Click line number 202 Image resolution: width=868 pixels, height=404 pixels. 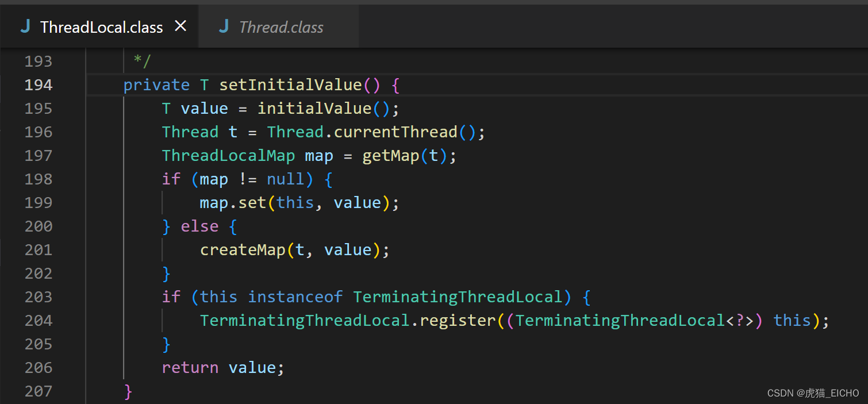pyautogui.click(x=39, y=273)
